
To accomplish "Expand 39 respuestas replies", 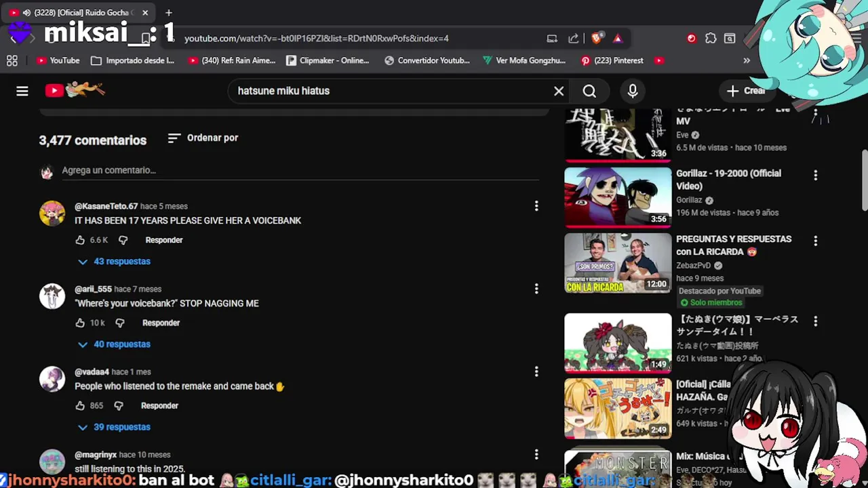I will pyautogui.click(x=114, y=427).
